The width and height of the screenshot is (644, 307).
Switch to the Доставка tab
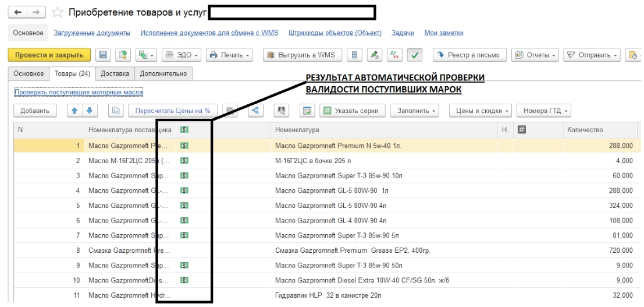(x=115, y=73)
